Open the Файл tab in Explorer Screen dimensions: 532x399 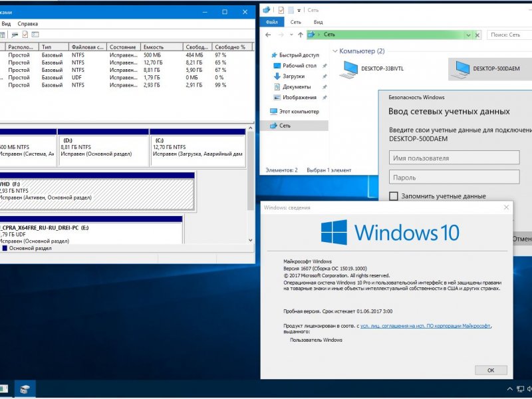point(272,22)
